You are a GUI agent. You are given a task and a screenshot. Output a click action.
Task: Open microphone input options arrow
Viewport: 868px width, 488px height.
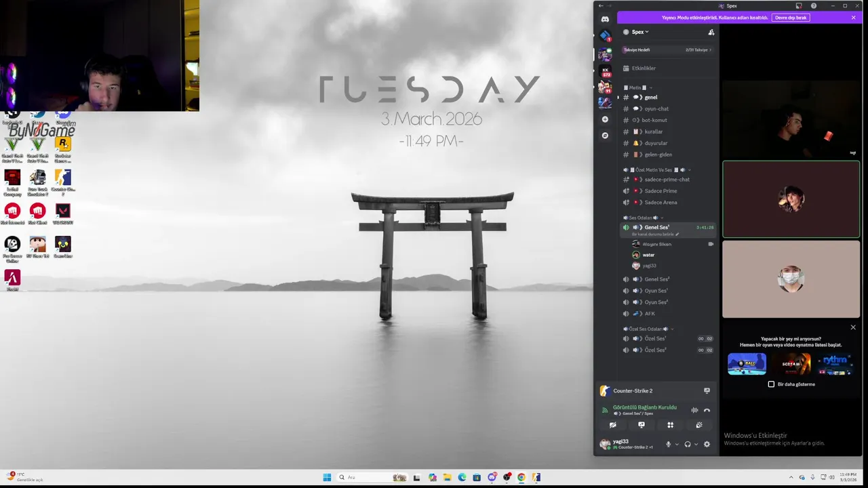(x=677, y=445)
